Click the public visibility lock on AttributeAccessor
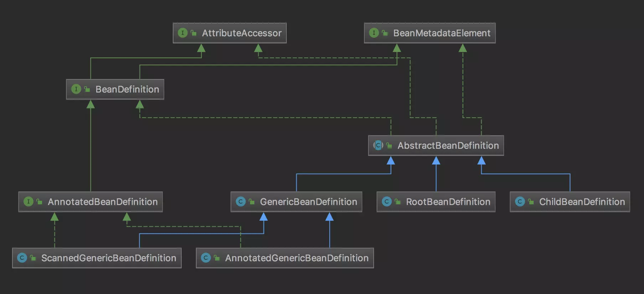 point(193,33)
